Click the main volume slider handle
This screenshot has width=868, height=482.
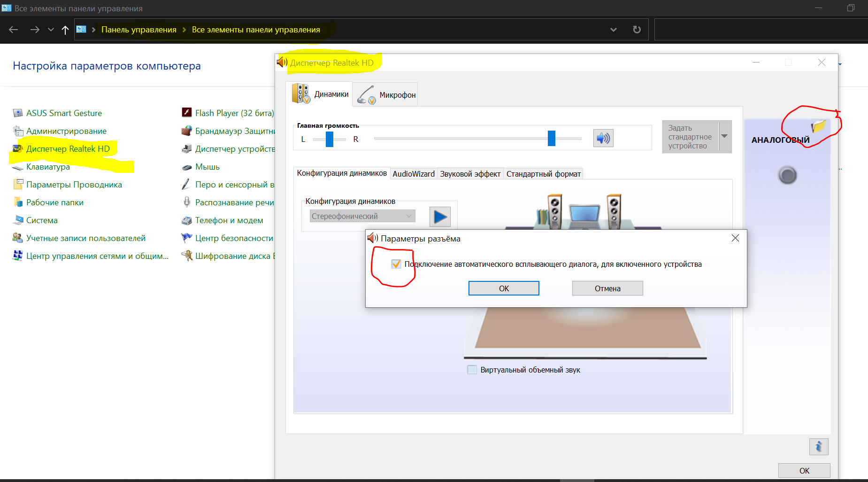552,138
